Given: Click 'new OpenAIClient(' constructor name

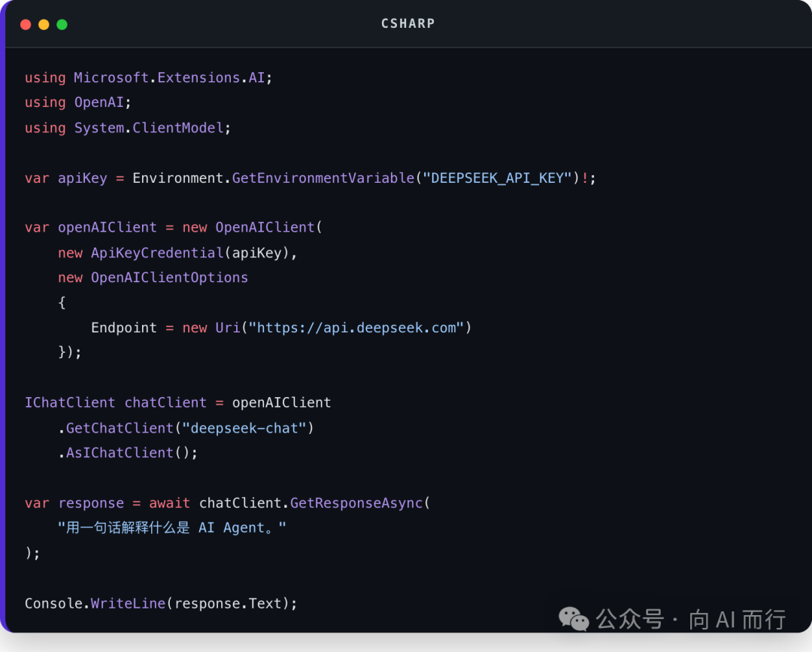Looking at the screenshot, I should coord(265,227).
